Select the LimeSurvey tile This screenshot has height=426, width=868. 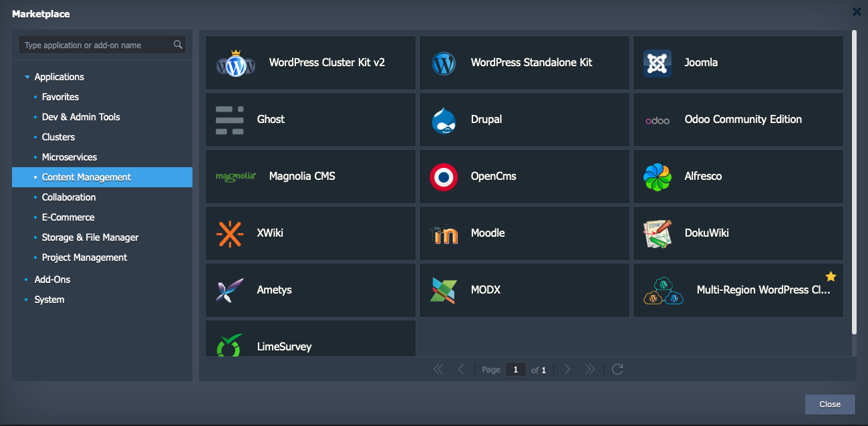[311, 342]
